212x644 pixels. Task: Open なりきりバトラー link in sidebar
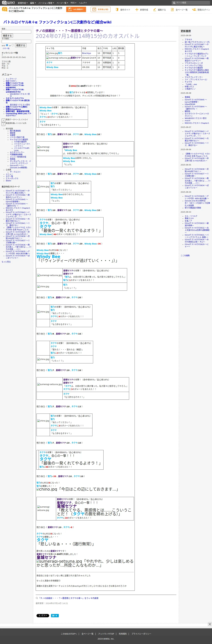[17, 152]
